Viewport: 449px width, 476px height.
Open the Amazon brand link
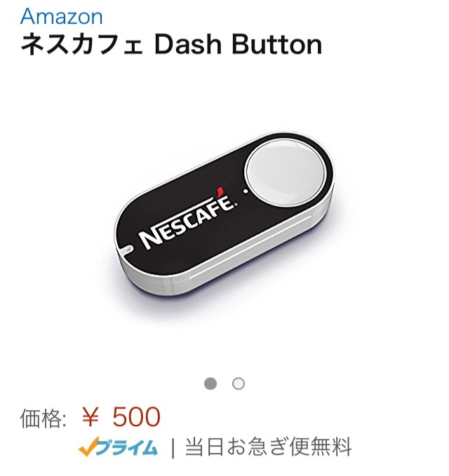pos(61,17)
